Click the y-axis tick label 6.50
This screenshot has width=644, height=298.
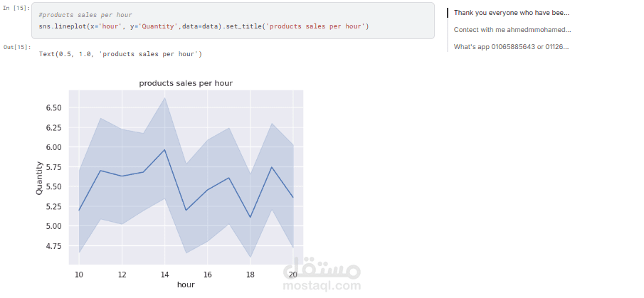55,108
